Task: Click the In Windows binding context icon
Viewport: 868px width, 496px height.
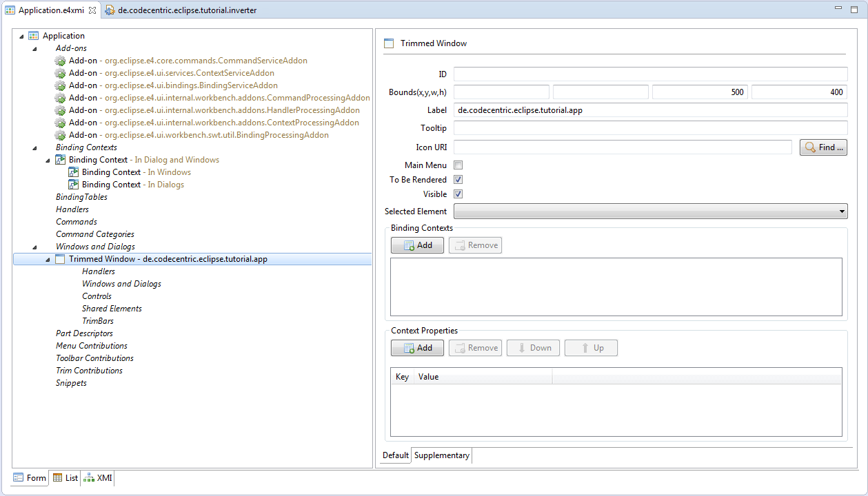Action: click(74, 172)
